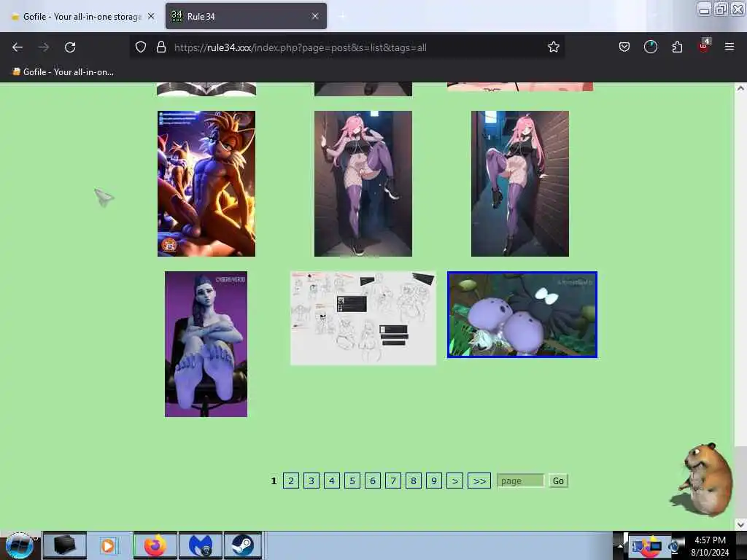Open the pencil sketch sheet thumbnail
747x560 pixels.
pyautogui.click(x=363, y=318)
